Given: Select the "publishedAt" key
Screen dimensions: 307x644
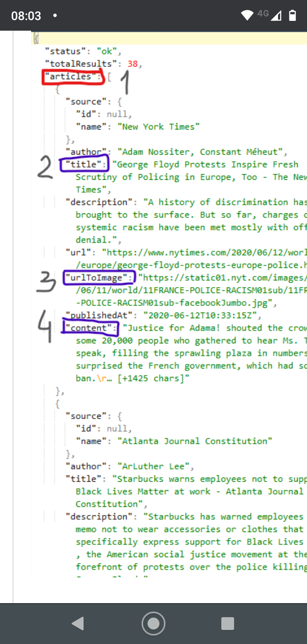Looking at the screenshot, I should pyautogui.click(x=99, y=316).
